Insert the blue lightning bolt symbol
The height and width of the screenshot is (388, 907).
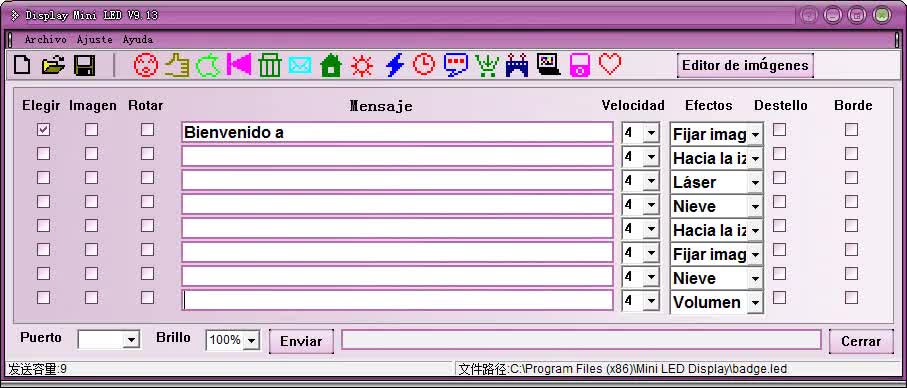tap(394, 65)
